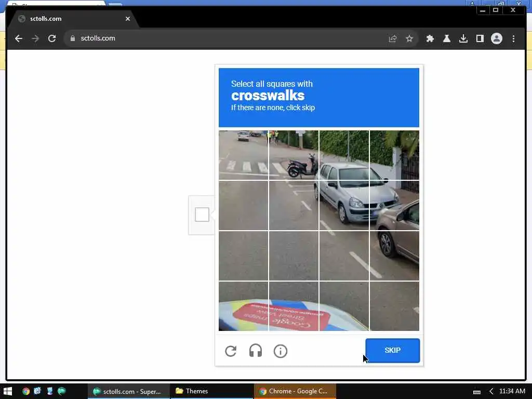Go back using the browser back arrow
Image resolution: width=532 pixels, height=399 pixels.
[19, 38]
